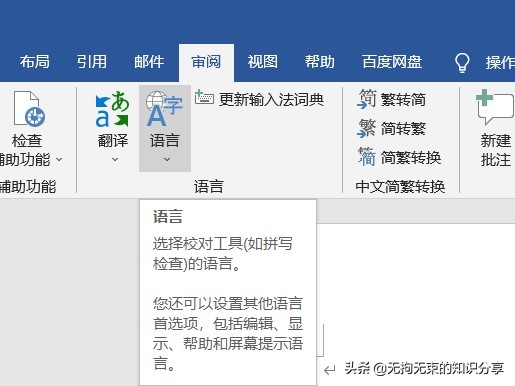
Task: Switch to the 视图 tab
Action: coord(263,62)
